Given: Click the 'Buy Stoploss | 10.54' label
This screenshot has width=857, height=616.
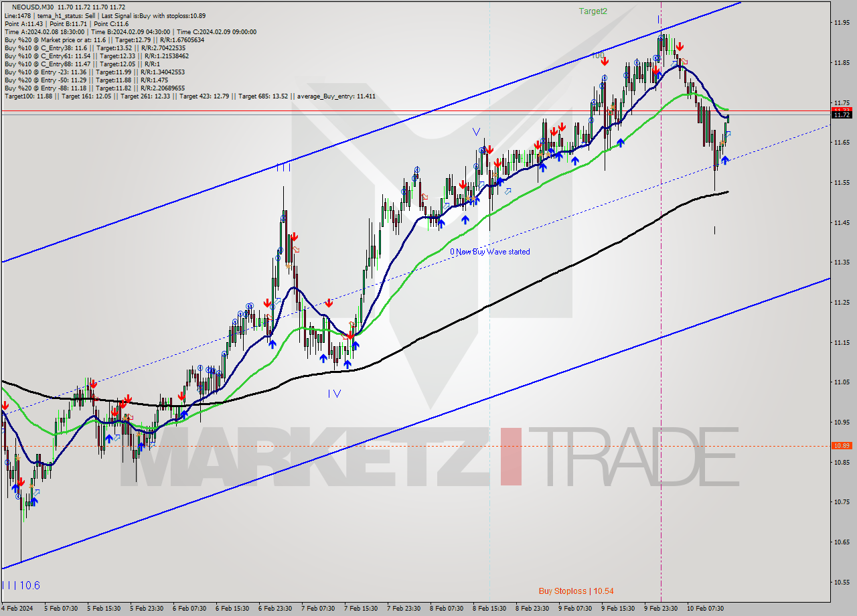Looking at the screenshot, I should [576, 591].
